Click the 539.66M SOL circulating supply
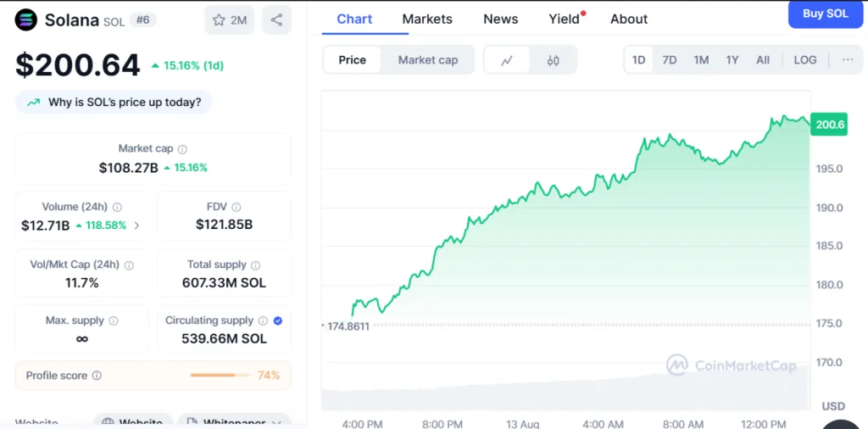 coord(224,339)
